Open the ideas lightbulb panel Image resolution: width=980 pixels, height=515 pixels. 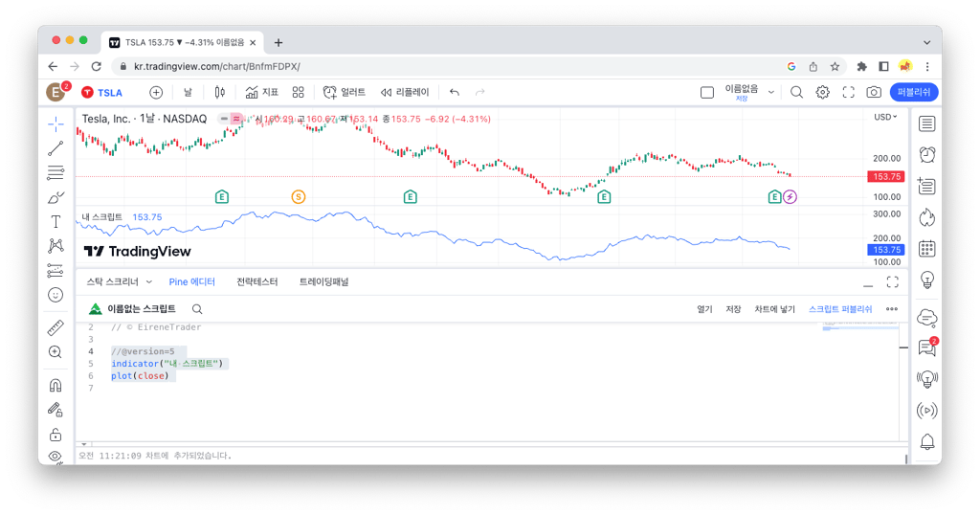[x=926, y=280]
